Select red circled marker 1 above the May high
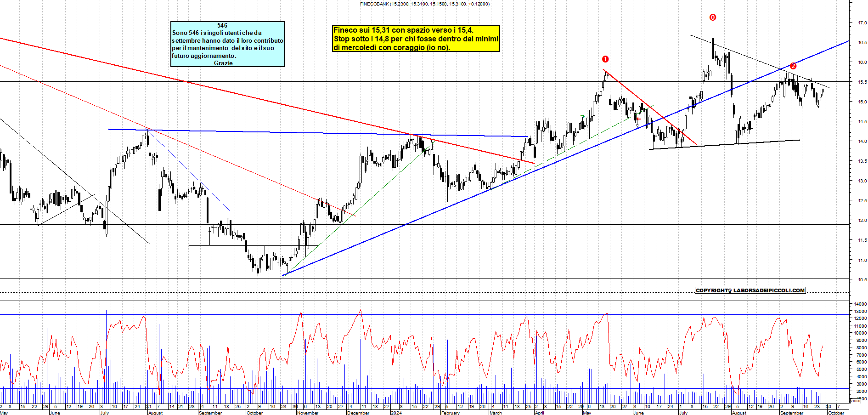 click(605, 59)
